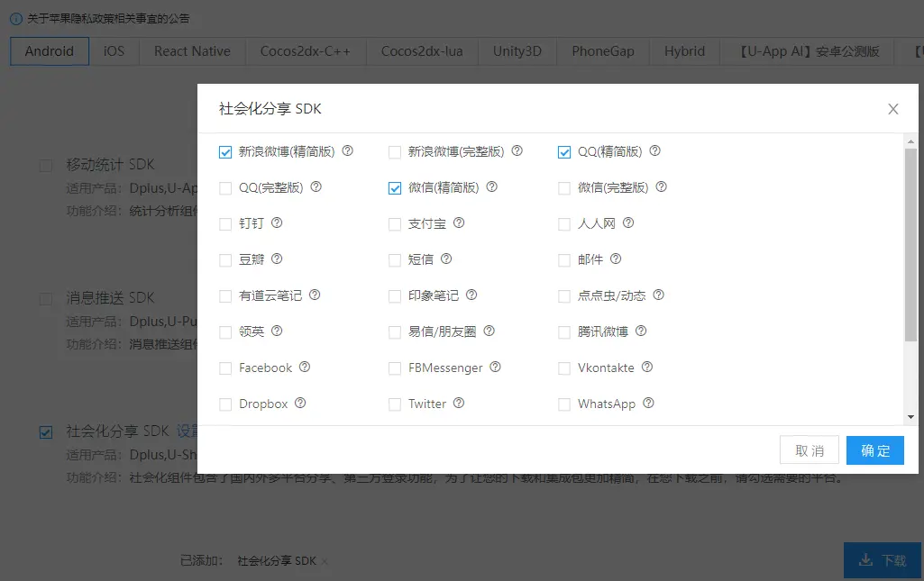
Task: Open help icon beside QQ(完整版)
Action: (316, 186)
